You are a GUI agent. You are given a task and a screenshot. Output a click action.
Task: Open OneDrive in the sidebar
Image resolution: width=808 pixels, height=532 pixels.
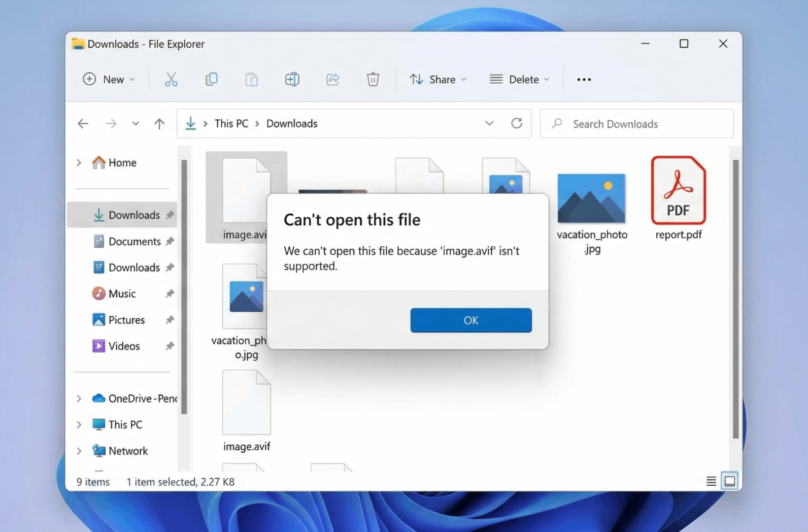[x=134, y=398]
